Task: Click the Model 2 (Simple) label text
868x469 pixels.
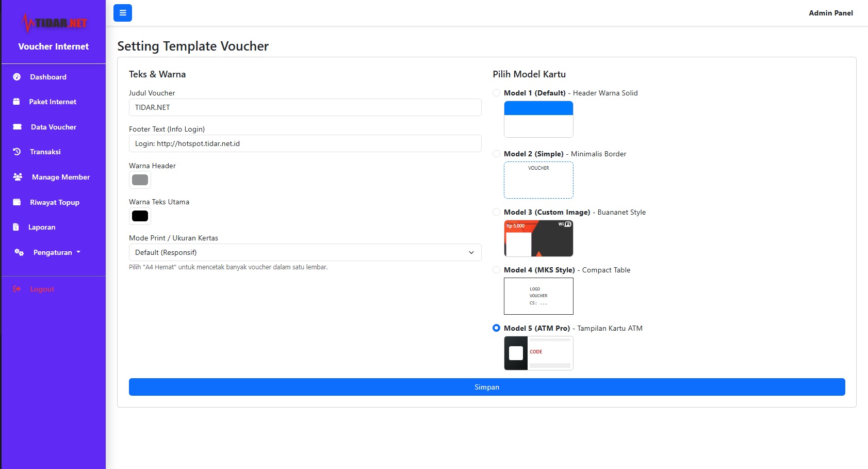Action: (x=534, y=154)
